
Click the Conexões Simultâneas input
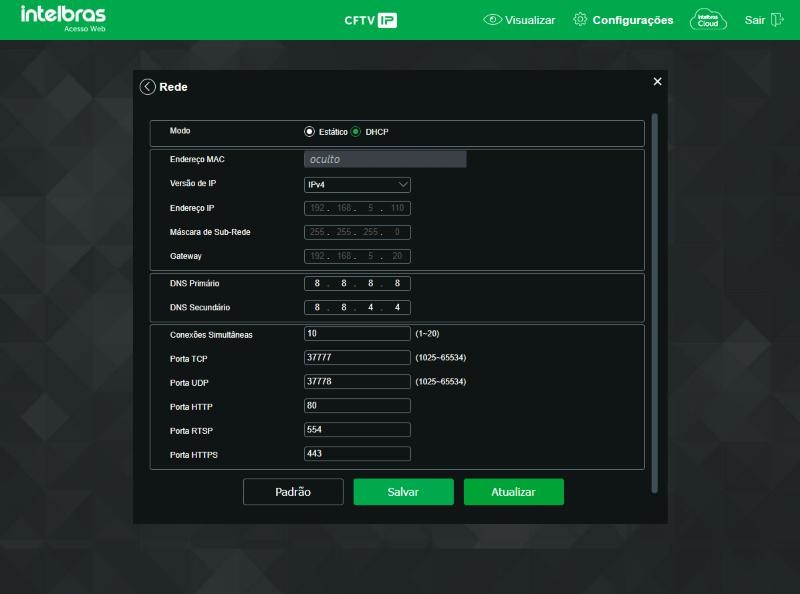pyautogui.click(x=357, y=333)
